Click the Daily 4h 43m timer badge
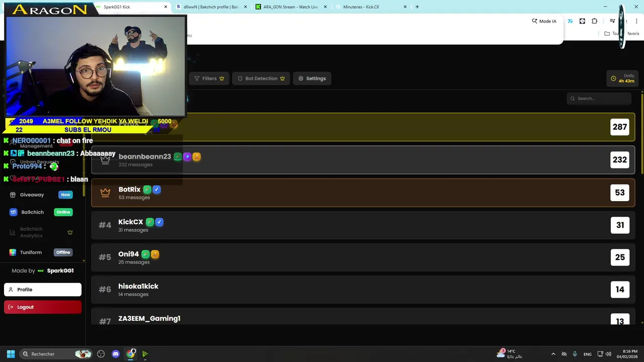The height and width of the screenshot is (362, 644). click(x=622, y=78)
